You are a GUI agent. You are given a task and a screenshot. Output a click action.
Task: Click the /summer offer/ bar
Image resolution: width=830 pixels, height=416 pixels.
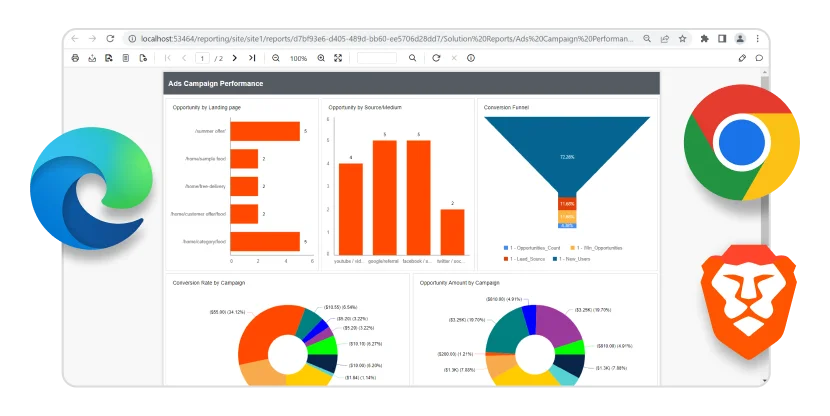[265, 131]
